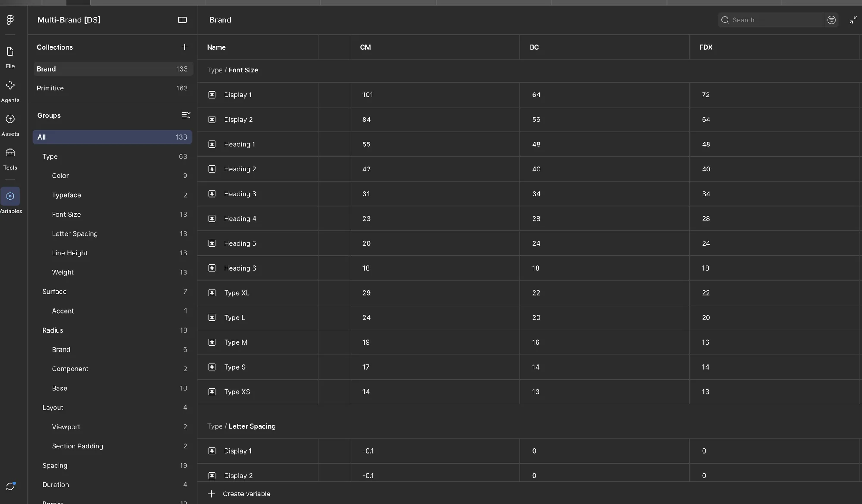Open the Assets sidebar icon
This screenshot has width=862, height=504.
point(10,119)
